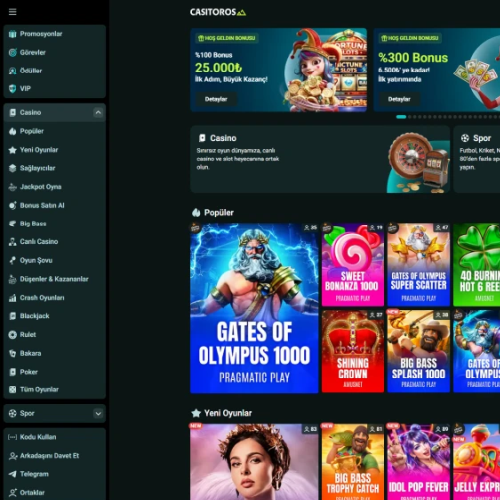Image resolution: width=500 pixels, height=500 pixels.
Task: Expand the Spor sidebar section
Action: (98, 414)
